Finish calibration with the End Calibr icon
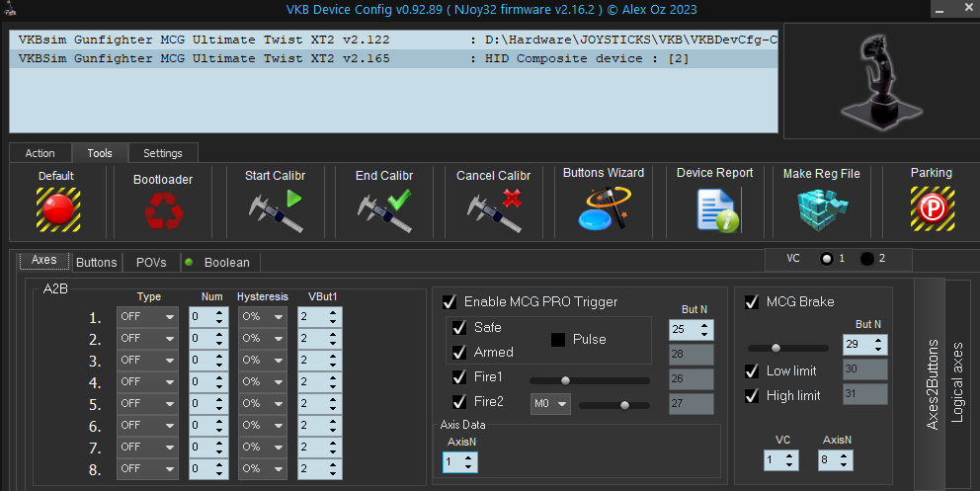This screenshot has width=980, height=491. 384,211
